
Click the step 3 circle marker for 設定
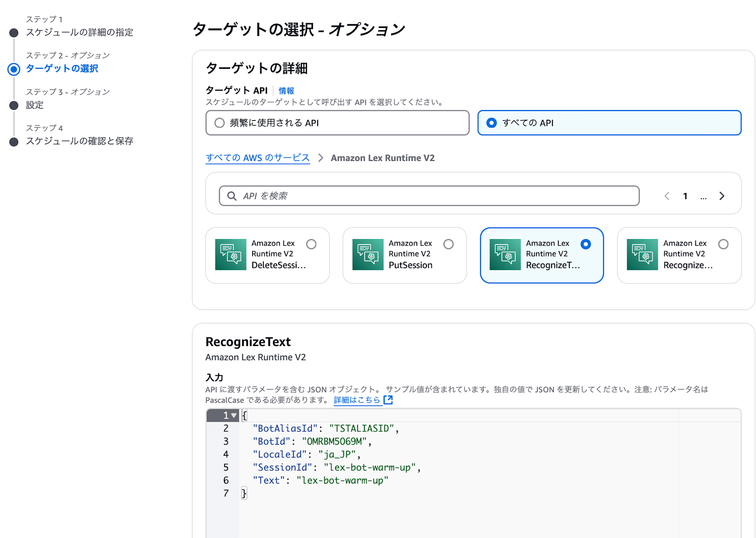[14, 105]
